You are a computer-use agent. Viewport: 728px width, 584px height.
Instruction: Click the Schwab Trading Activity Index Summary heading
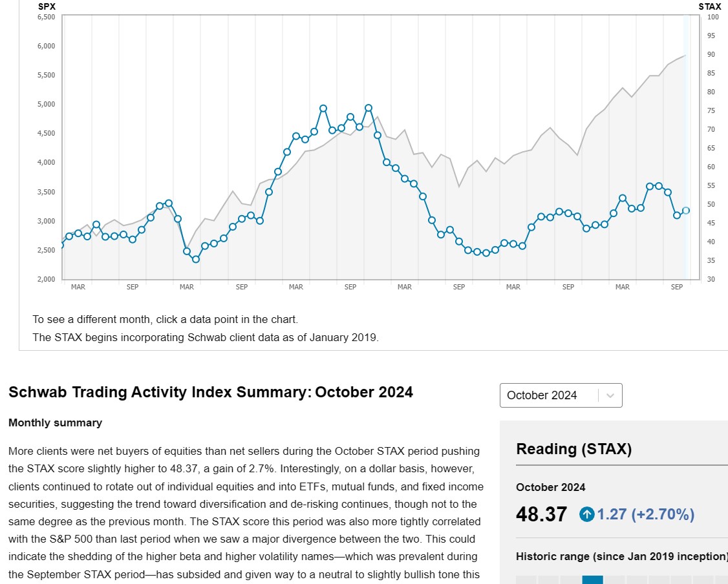coord(210,392)
